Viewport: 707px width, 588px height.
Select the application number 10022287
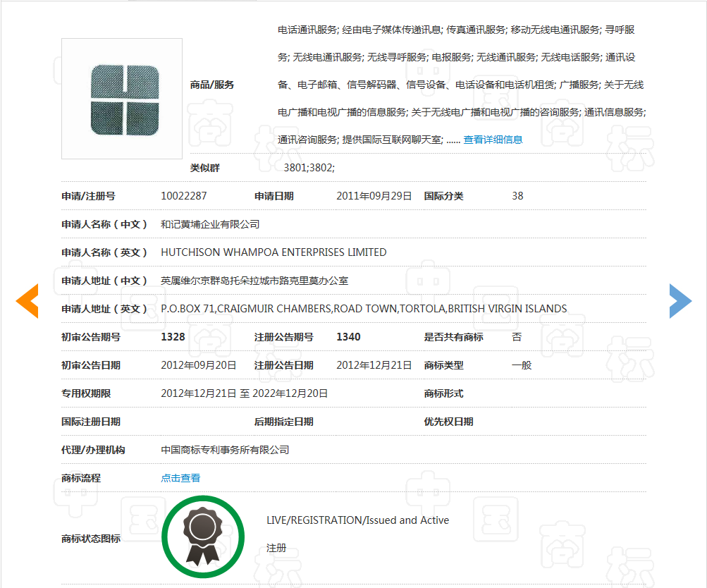(x=184, y=196)
